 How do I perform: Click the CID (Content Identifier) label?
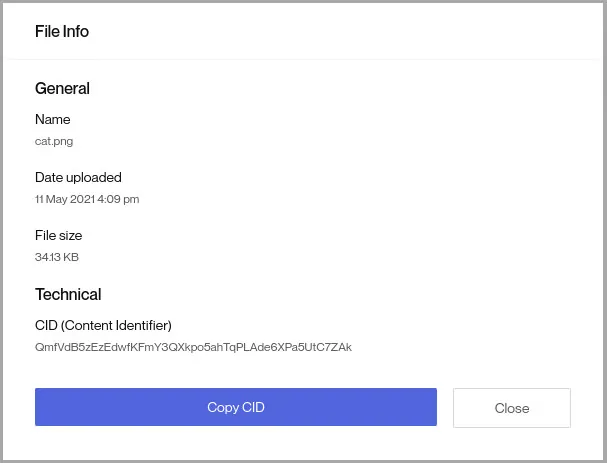tap(103, 325)
